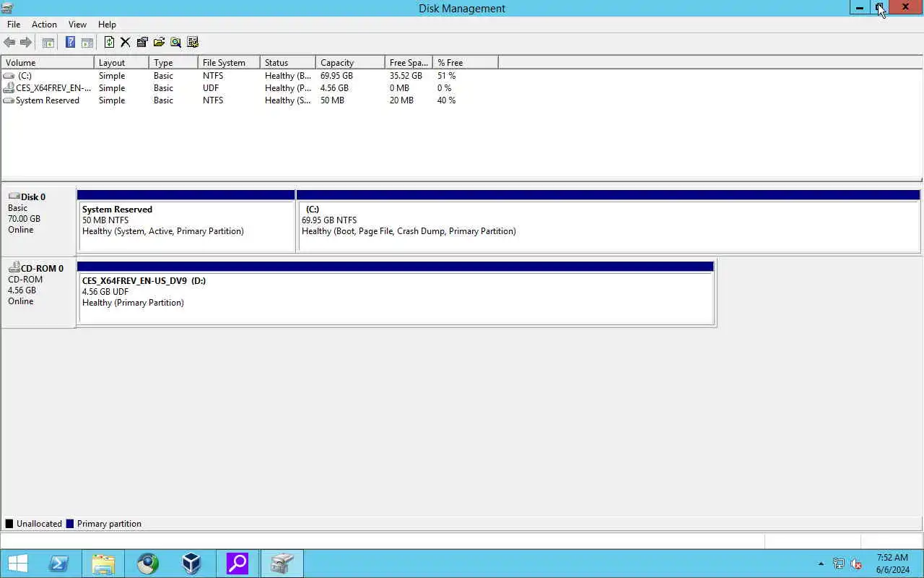Click the Disk Management taskbar button
This screenshot has height=578, width=924.
(x=282, y=564)
